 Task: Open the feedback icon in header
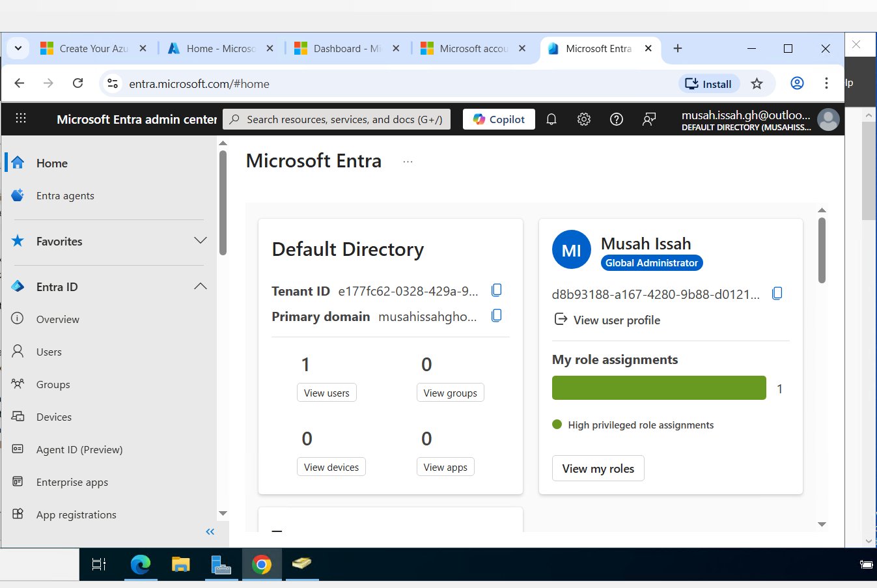(x=648, y=119)
